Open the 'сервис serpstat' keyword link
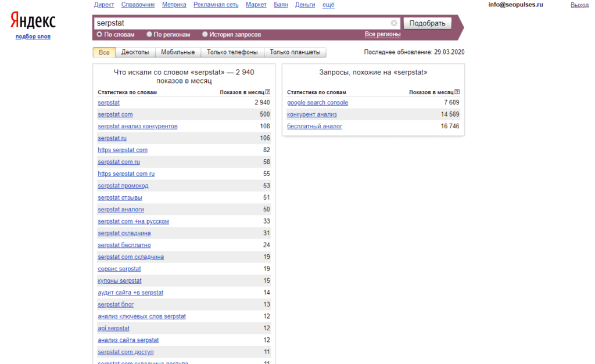595x364 pixels. (x=119, y=269)
